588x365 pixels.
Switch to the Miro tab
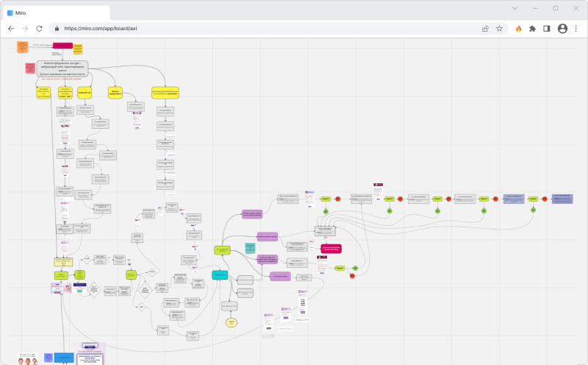click(57, 13)
